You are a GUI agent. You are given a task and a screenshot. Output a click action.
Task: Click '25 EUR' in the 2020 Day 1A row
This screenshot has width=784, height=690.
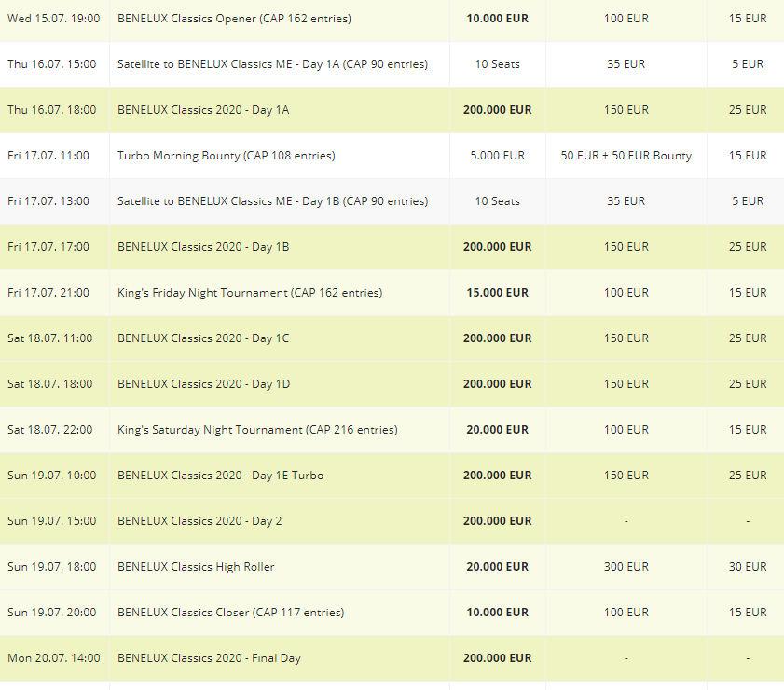[x=748, y=110]
